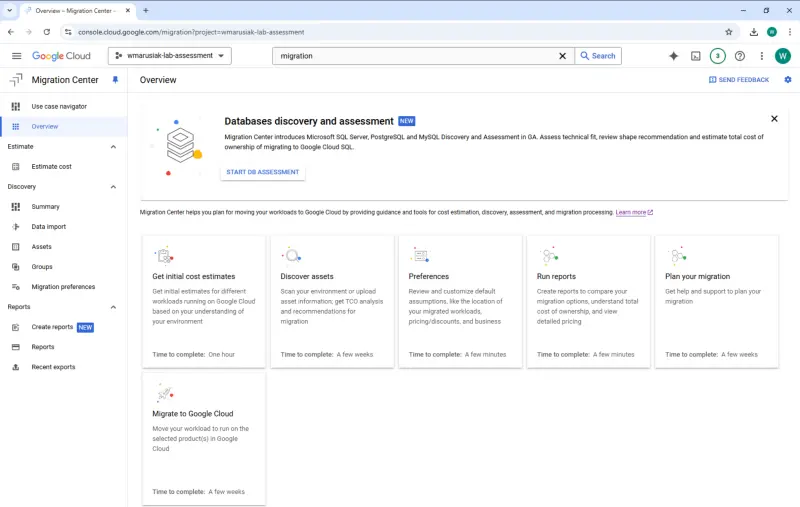Unpin Migration Center with the pin icon
The height and width of the screenshot is (507, 800).
pyautogui.click(x=115, y=80)
